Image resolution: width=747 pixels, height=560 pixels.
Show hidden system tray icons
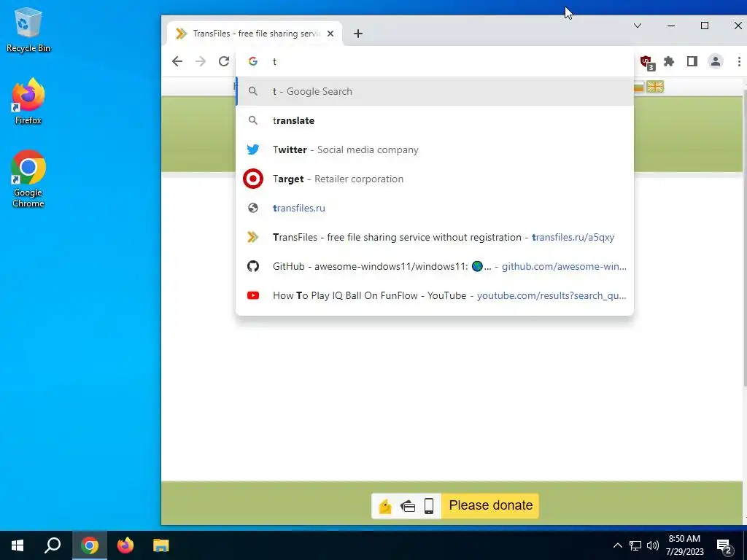pyautogui.click(x=617, y=545)
